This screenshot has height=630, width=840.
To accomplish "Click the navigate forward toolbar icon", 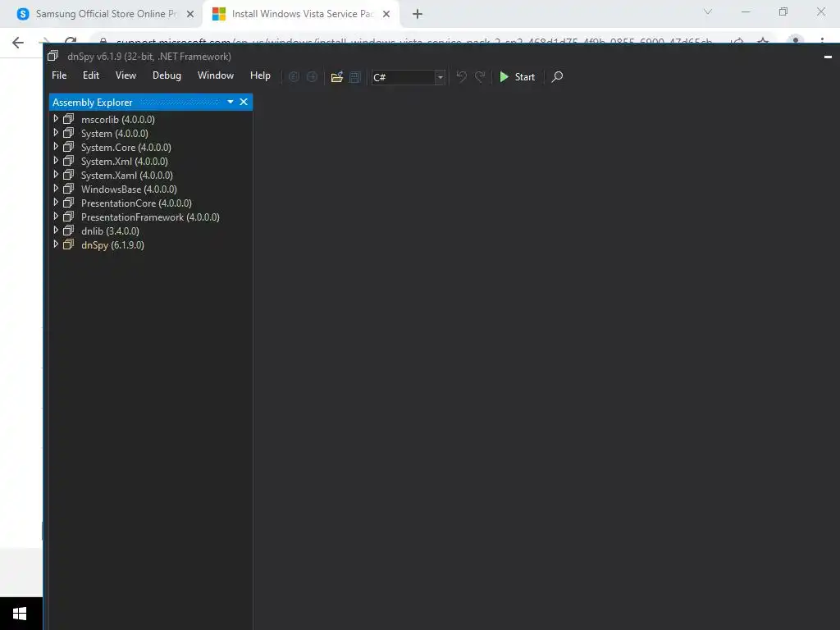I will pyautogui.click(x=312, y=77).
